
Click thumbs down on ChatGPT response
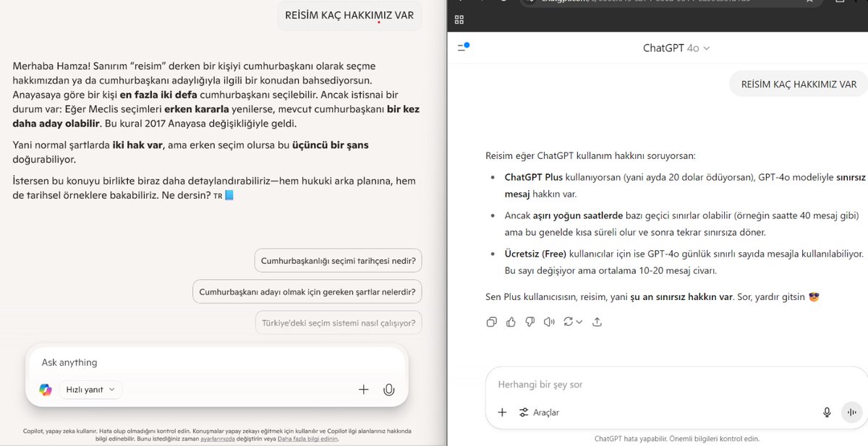click(x=529, y=322)
